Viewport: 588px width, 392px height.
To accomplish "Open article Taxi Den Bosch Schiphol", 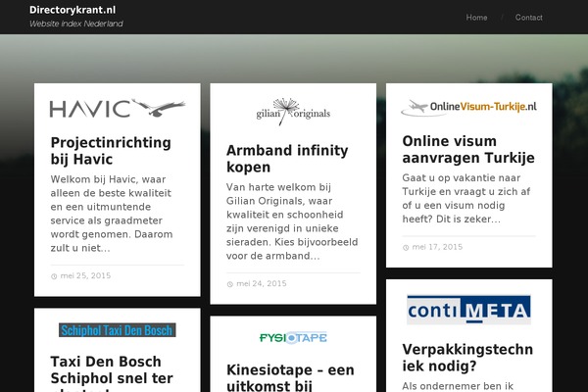I will tap(112, 372).
